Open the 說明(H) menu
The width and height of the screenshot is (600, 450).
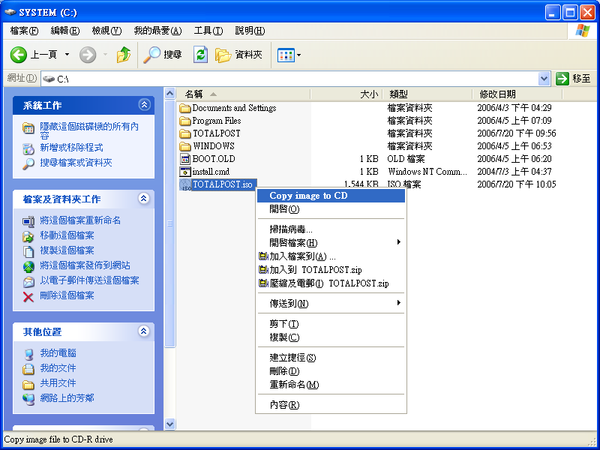[x=250, y=31]
